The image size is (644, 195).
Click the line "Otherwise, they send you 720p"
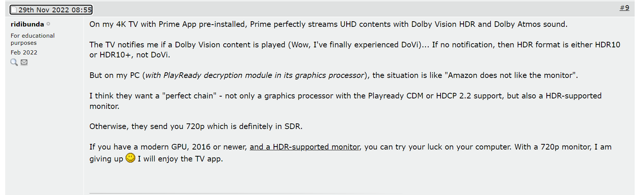click(196, 126)
